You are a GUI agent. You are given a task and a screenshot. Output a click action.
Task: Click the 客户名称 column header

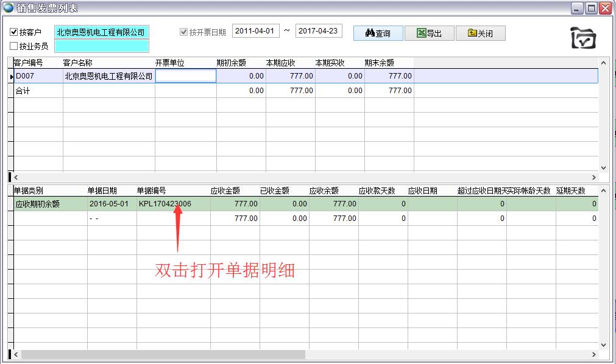(78, 63)
